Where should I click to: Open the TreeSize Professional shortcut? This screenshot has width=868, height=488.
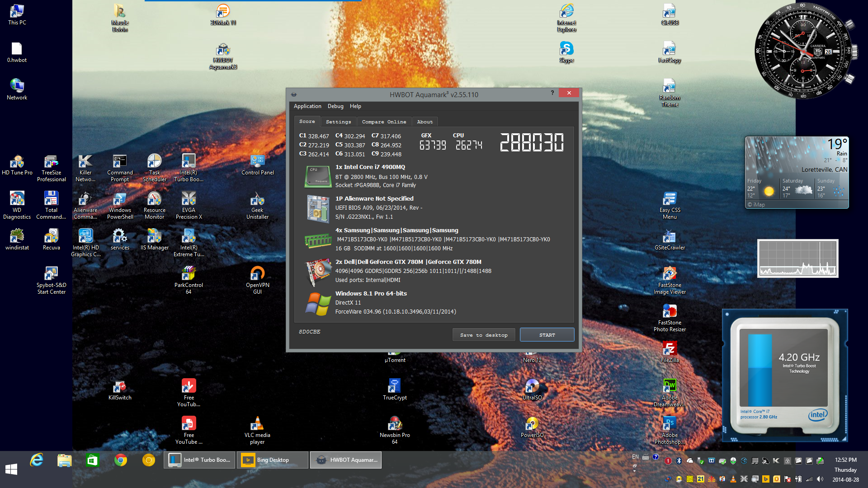point(52,168)
